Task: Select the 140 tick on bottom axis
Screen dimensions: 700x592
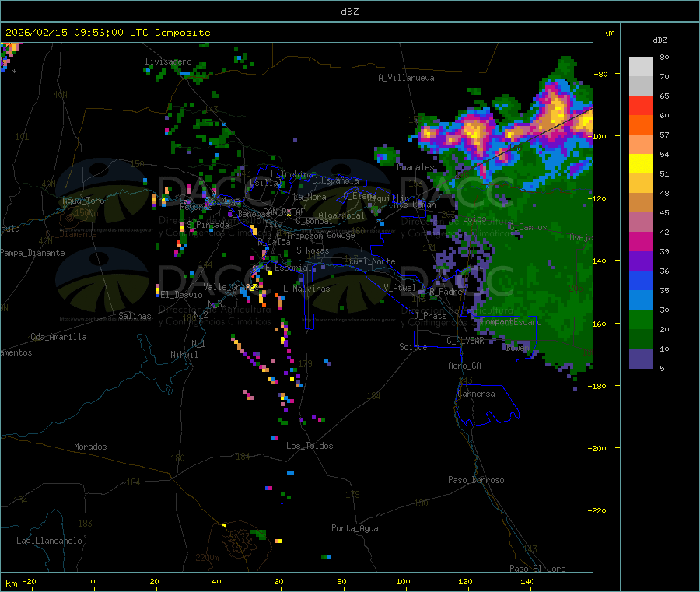Action: tap(527, 581)
